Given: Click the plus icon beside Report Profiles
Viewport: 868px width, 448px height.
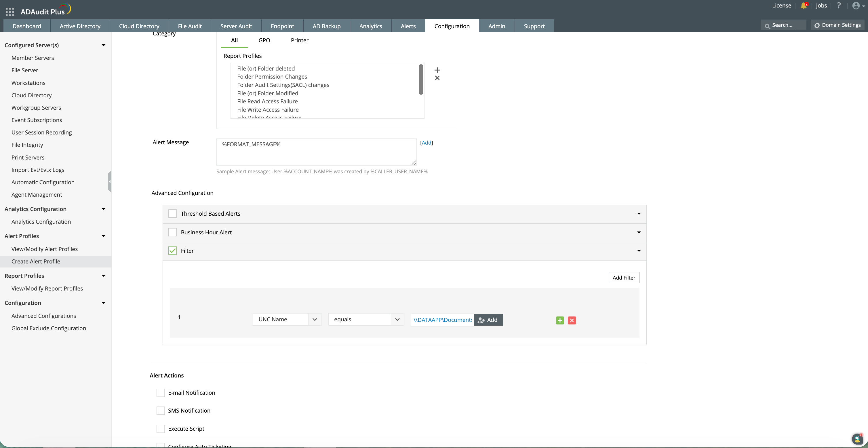Looking at the screenshot, I should click(437, 70).
